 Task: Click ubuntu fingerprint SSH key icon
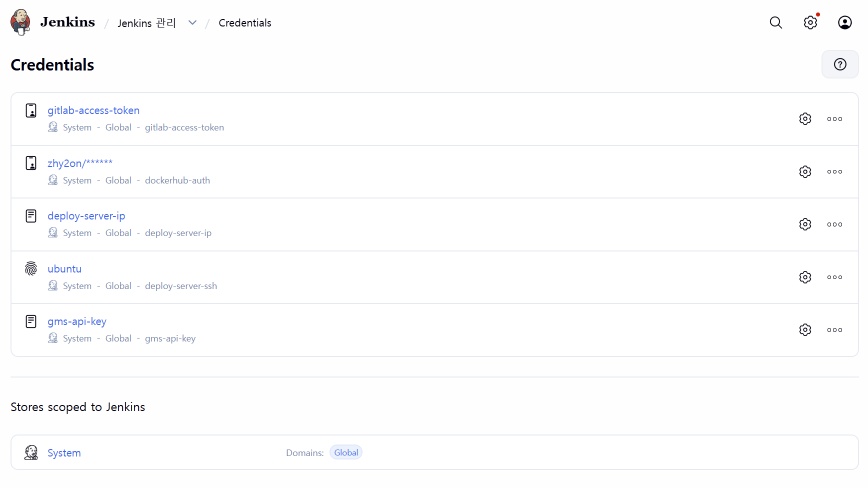(x=31, y=268)
